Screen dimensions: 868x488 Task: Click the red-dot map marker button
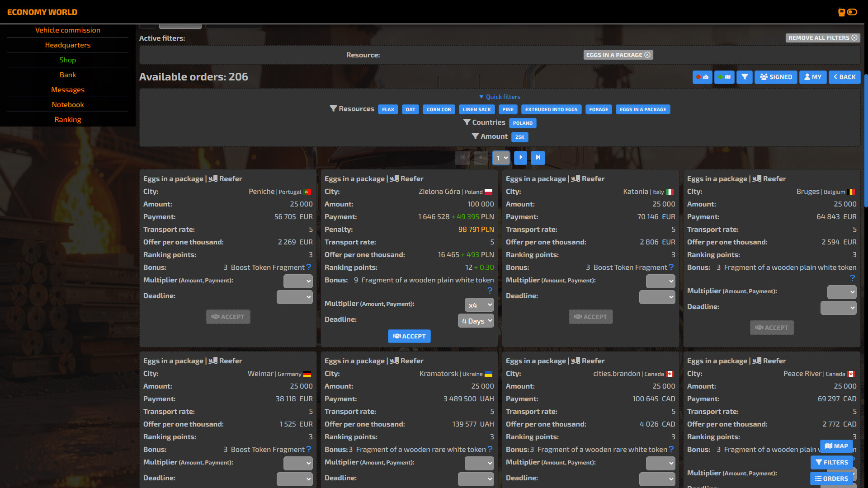point(702,77)
